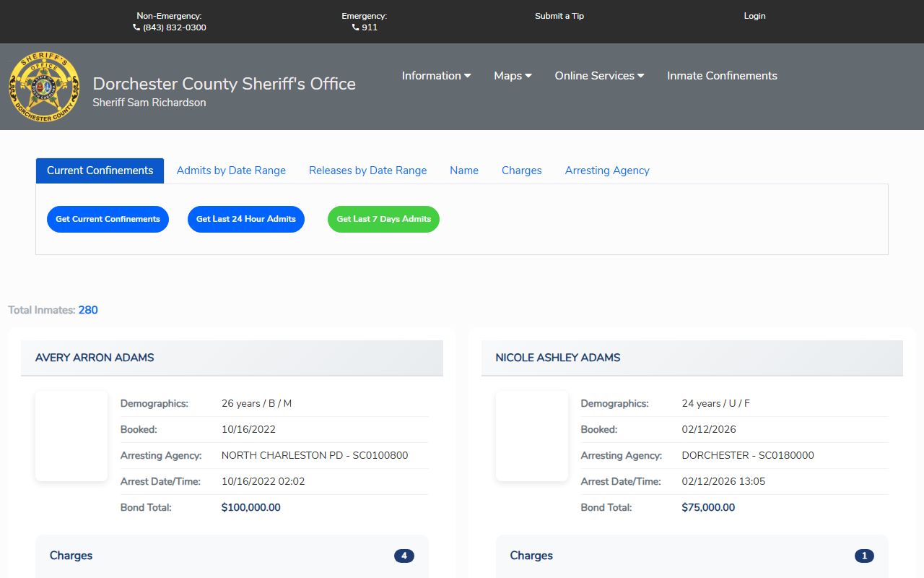Expand the Maps dropdown menu
The height and width of the screenshot is (578, 924).
coord(513,76)
